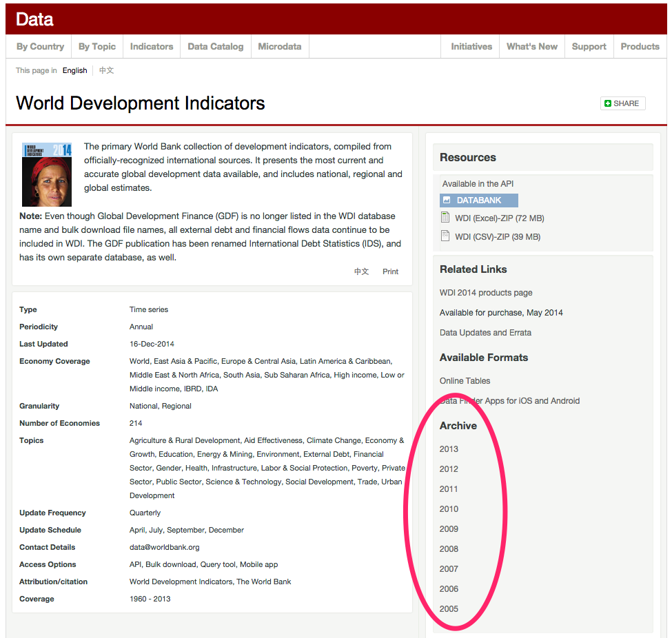Viewport: 672px width, 638px height.
Task: Click the Available Formats heading
Action: point(484,358)
